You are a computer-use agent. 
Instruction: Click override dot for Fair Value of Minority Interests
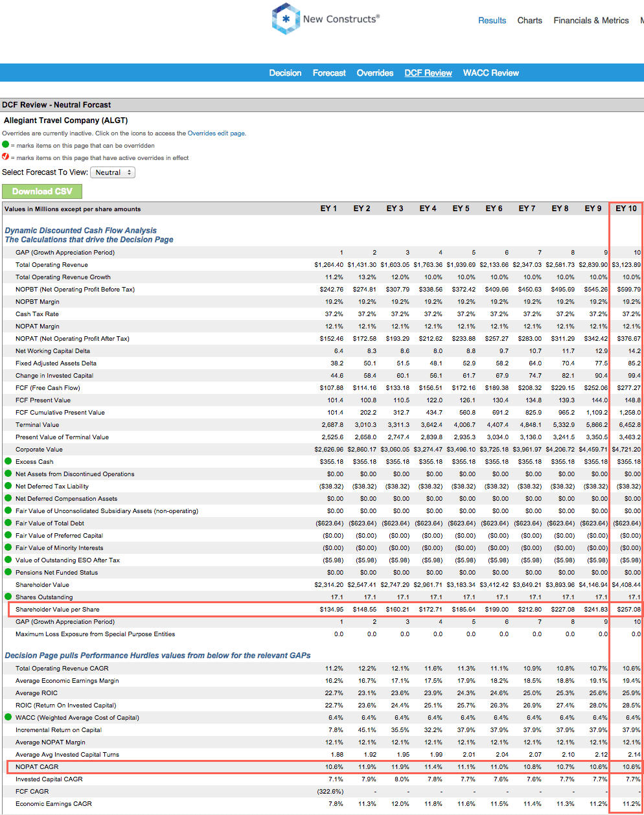[8, 547]
